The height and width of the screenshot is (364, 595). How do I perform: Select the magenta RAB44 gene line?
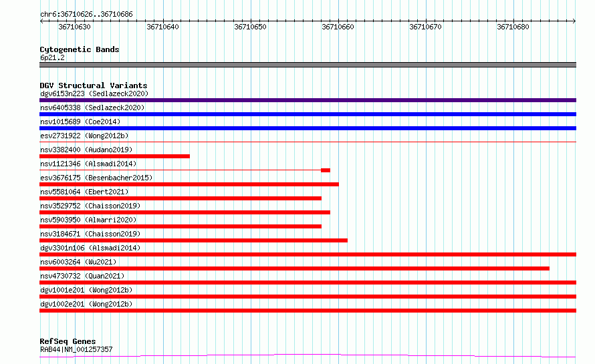(x=308, y=356)
